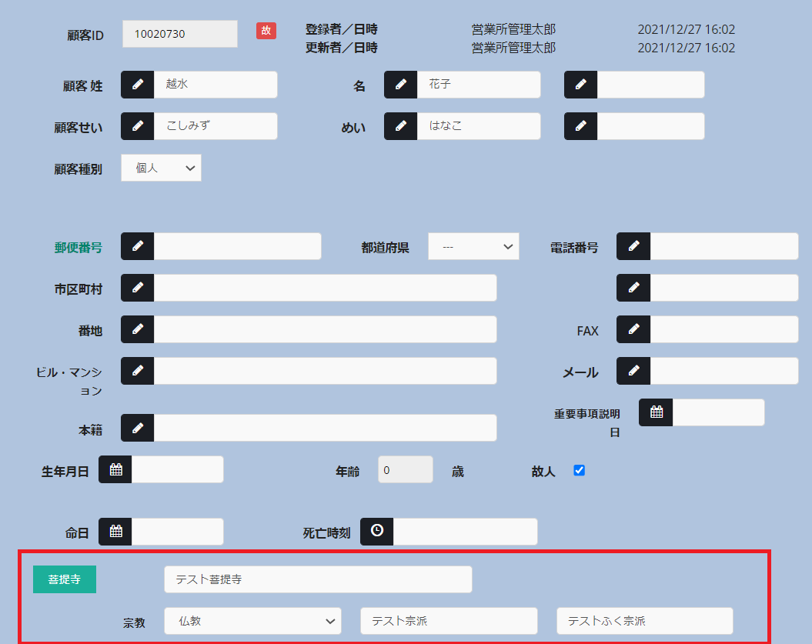The height and width of the screenshot is (644, 812).
Task: Open the 顧客種別 dropdown
Action: (x=161, y=168)
